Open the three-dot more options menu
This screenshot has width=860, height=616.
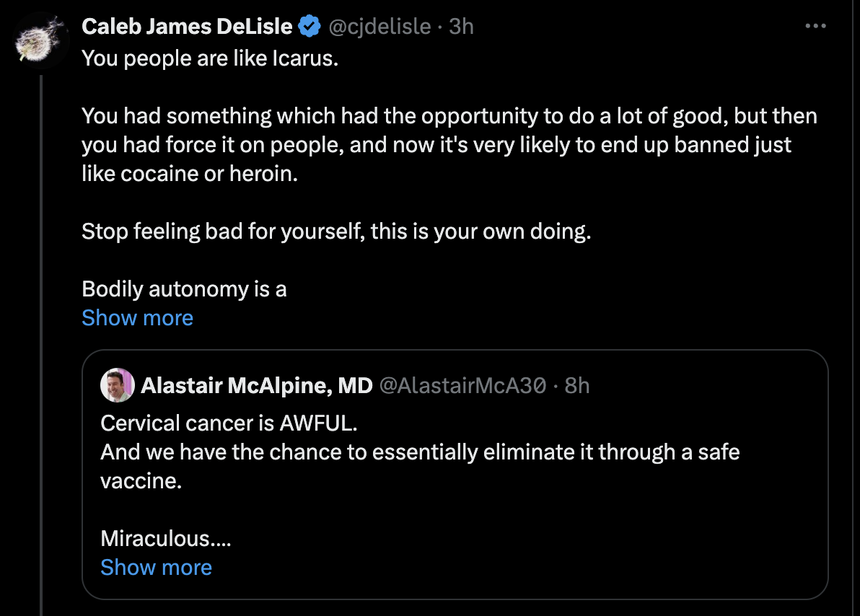815,27
